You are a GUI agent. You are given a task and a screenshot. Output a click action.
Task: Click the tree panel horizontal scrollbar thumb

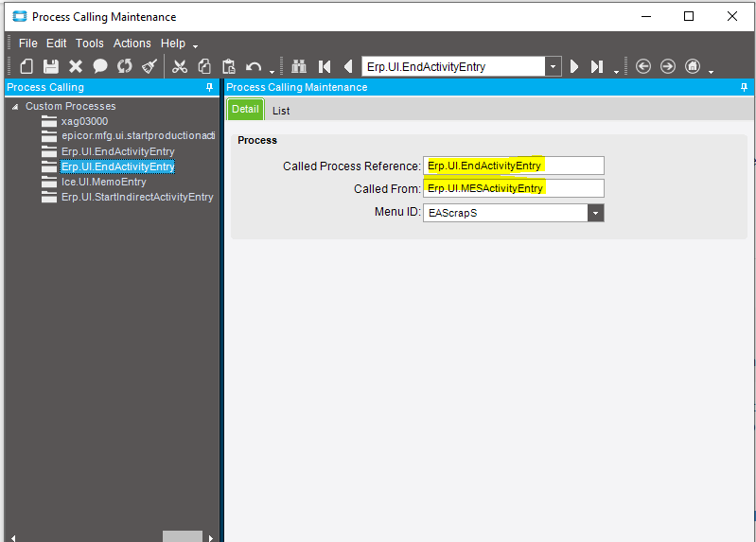183,536
